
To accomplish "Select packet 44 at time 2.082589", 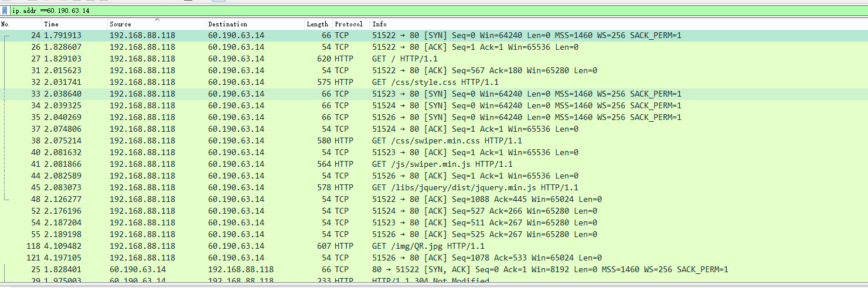I will click(434, 176).
